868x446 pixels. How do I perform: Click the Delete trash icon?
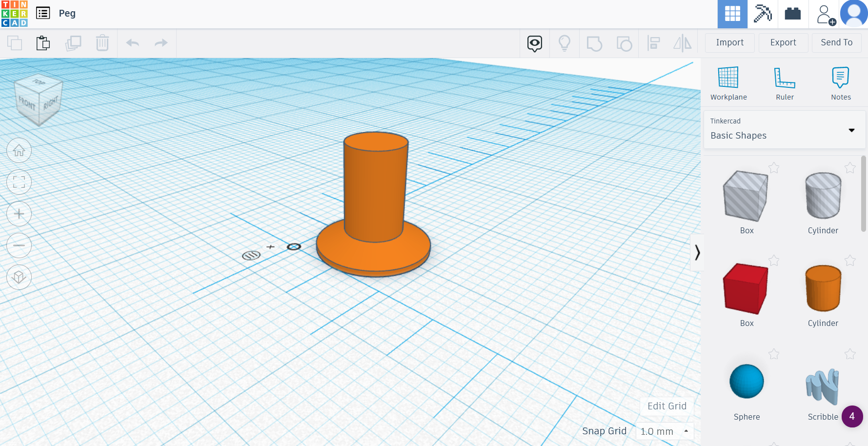point(102,43)
